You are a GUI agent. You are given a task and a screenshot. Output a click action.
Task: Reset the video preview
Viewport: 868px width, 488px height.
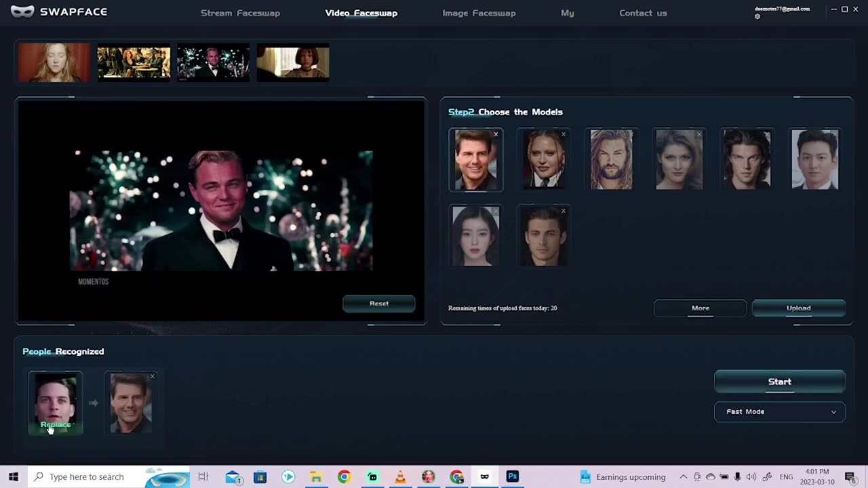pyautogui.click(x=378, y=303)
